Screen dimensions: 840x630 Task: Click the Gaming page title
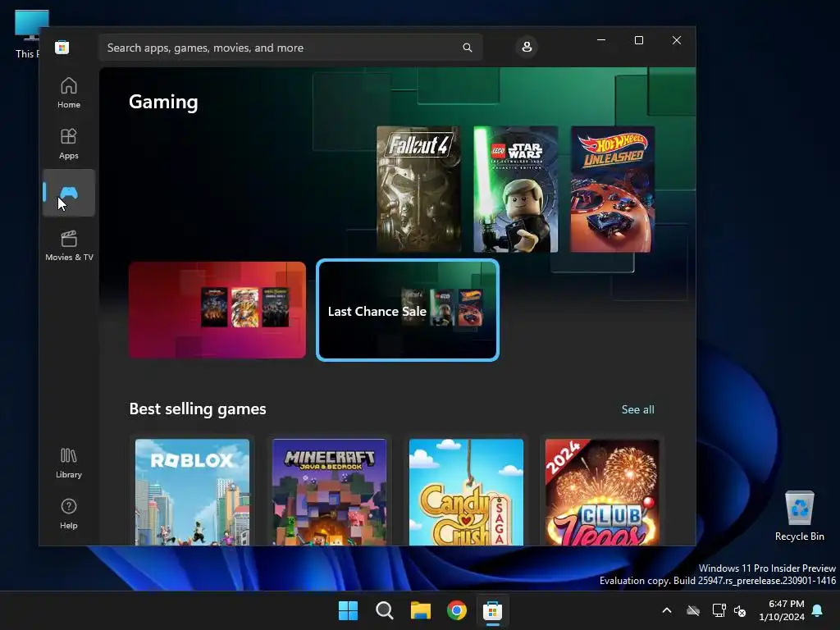(163, 102)
